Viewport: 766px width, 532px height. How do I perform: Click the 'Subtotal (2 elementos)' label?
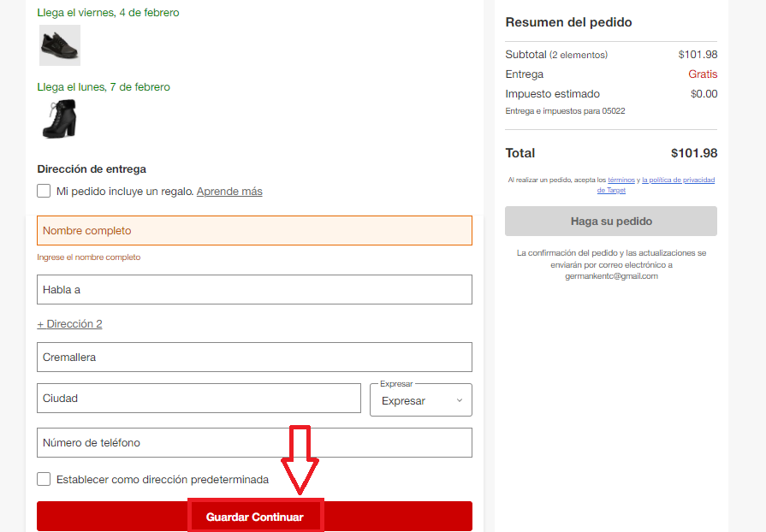[x=556, y=55]
